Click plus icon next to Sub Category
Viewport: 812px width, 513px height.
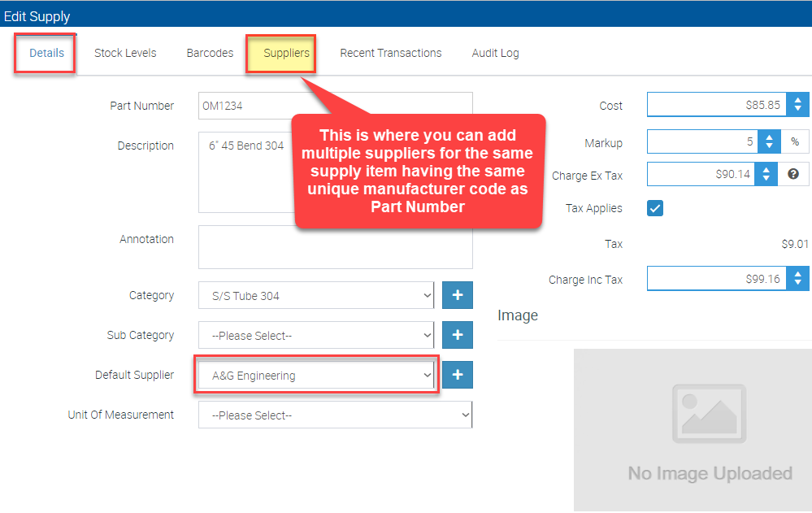(457, 335)
